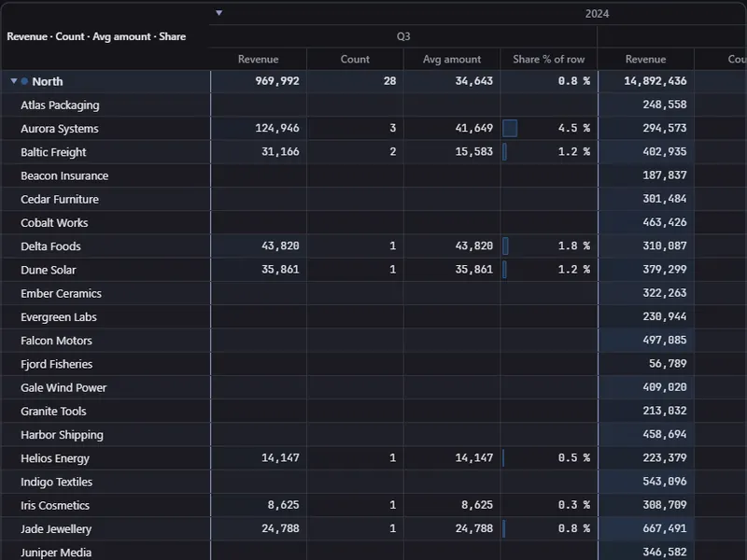Click North Q3 revenue 969,992
This screenshot has height=560, width=747.
277,81
